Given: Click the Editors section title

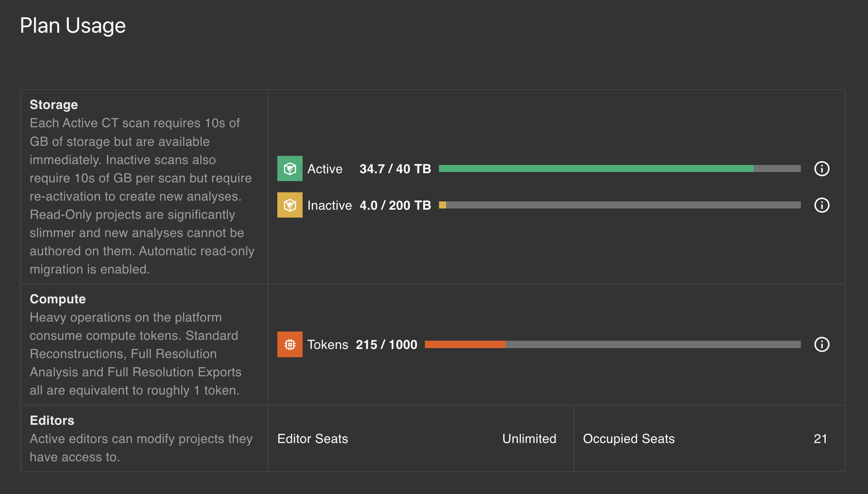Looking at the screenshot, I should [x=52, y=421].
